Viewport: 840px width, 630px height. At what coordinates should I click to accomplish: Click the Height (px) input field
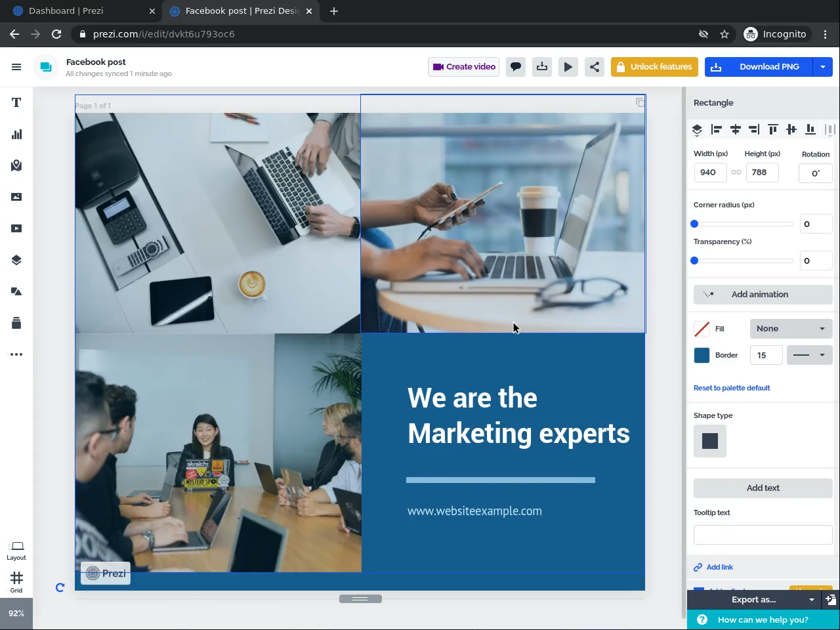point(762,173)
